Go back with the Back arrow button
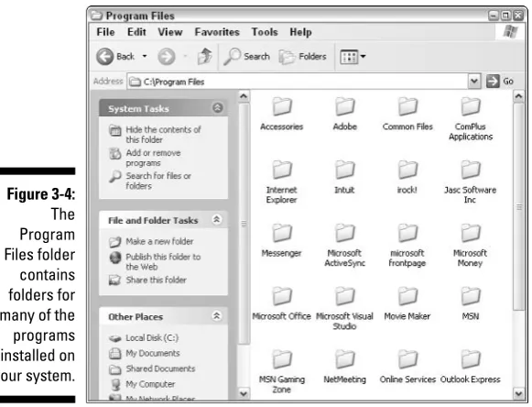The width and height of the screenshot is (532, 407). (104, 56)
